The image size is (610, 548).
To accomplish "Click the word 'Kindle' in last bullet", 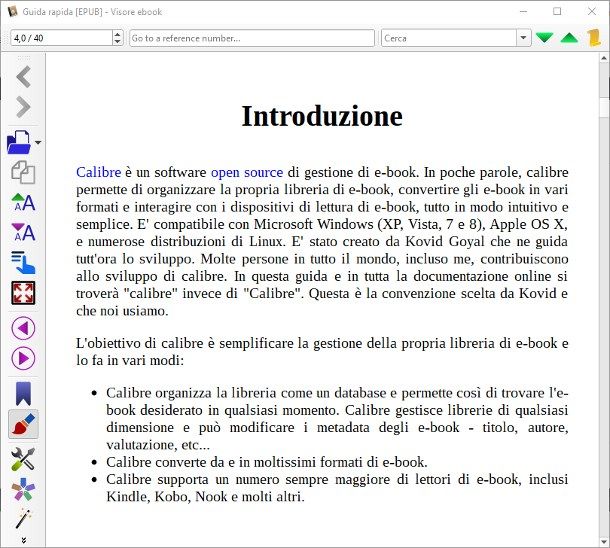I will coord(128,497).
